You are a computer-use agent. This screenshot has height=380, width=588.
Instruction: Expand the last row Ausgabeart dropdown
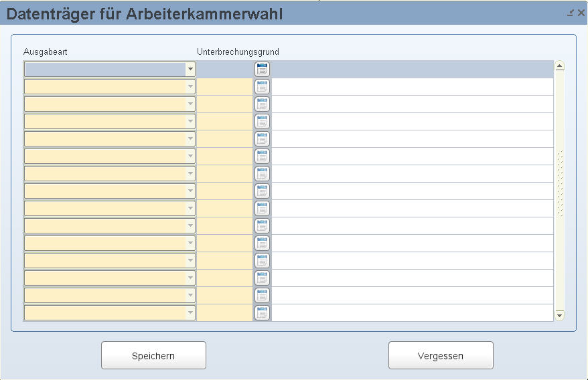click(190, 312)
